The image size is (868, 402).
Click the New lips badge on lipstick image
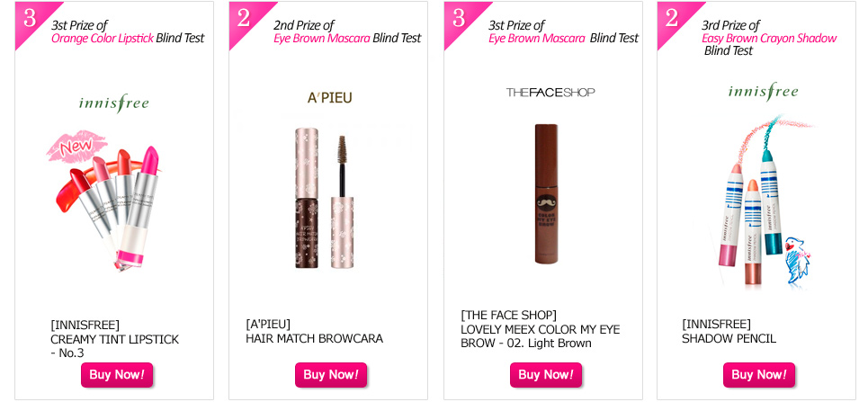coord(77,147)
